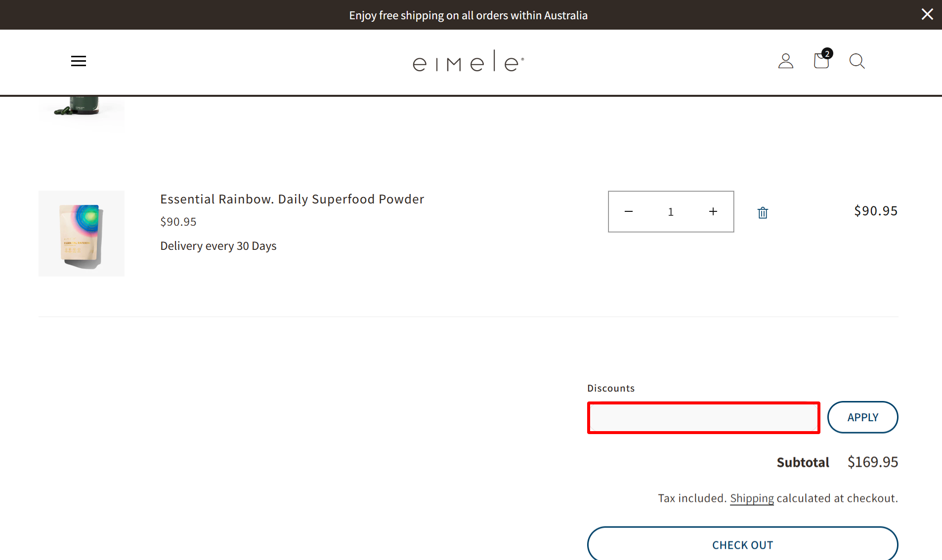The width and height of the screenshot is (942, 560).
Task: Click the CHECK OUT button
Action: click(x=742, y=545)
